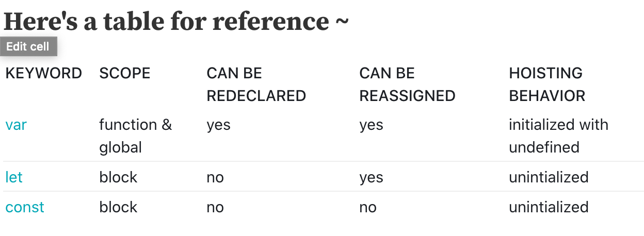Screen dimensions: 644x236
Task: Click "initialized with undefined" cell in var row
Action: click(x=558, y=136)
